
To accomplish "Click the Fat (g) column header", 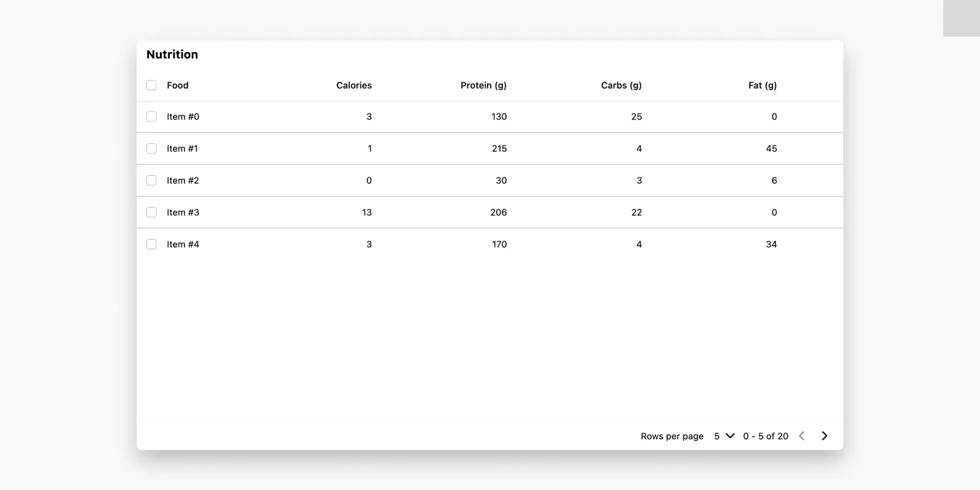I will (762, 85).
